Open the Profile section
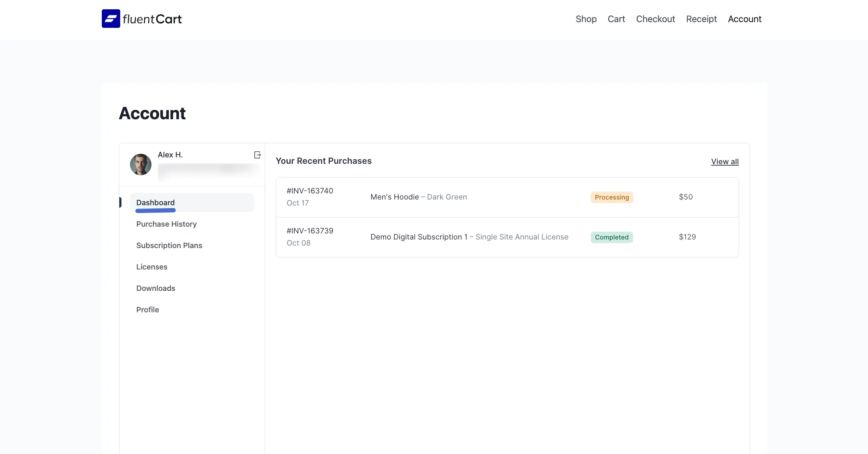Viewport: 868px width, 454px height. pos(147,309)
